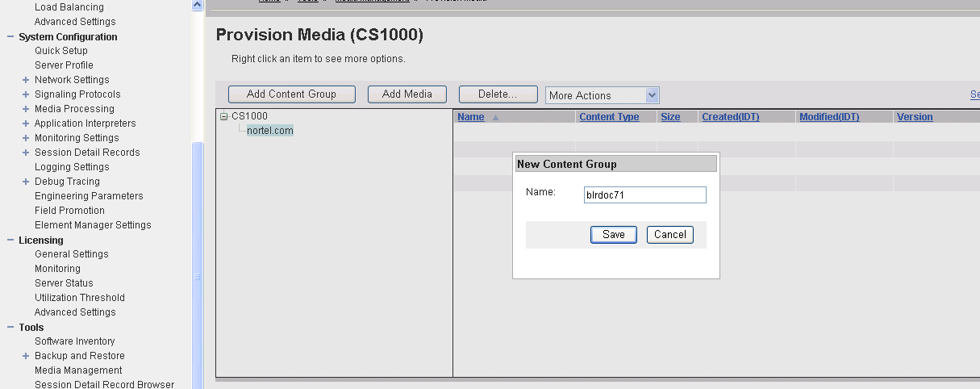Open Debug Tracing page

[x=67, y=182]
